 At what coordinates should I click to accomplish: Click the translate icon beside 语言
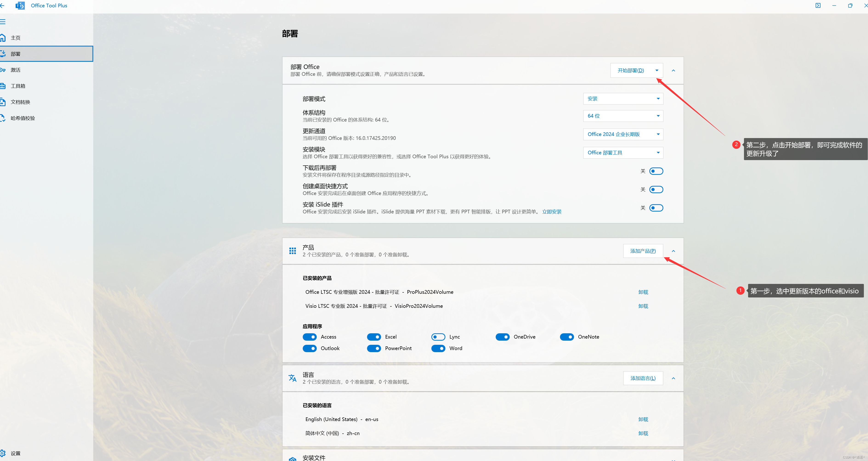(x=292, y=378)
